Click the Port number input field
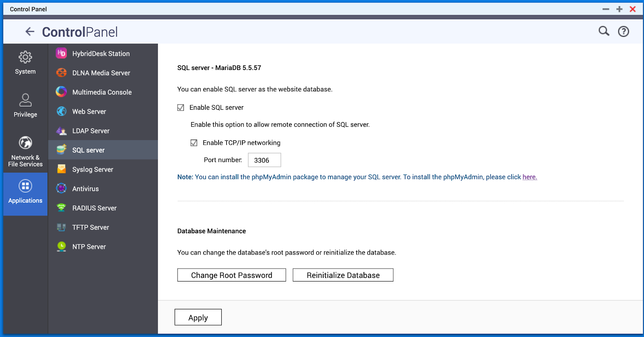The image size is (644, 337). click(264, 160)
